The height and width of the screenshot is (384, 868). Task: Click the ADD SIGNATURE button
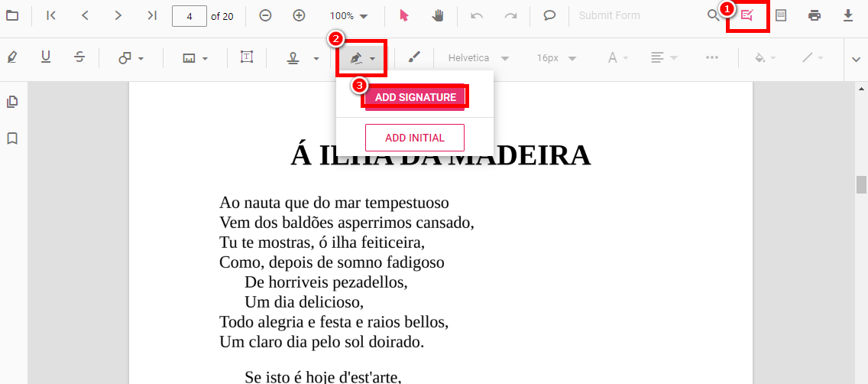[x=415, y=97]
